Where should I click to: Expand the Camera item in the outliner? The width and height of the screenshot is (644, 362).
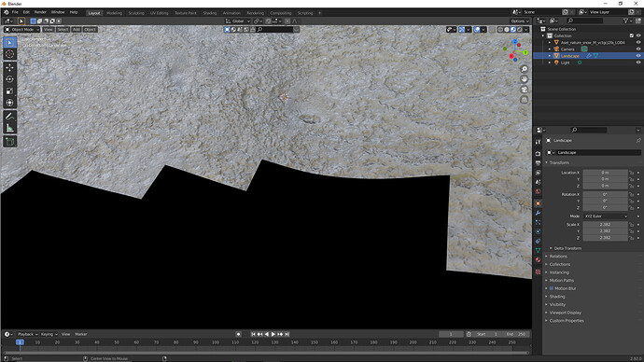tap(550, 49)
